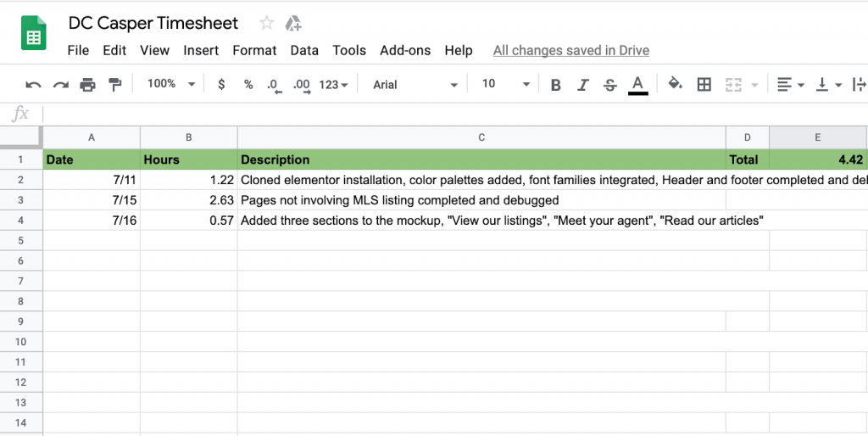Click the All changes saved in Drive link
The height and width of the screenshot is (436, 868).
coord(570,50)
